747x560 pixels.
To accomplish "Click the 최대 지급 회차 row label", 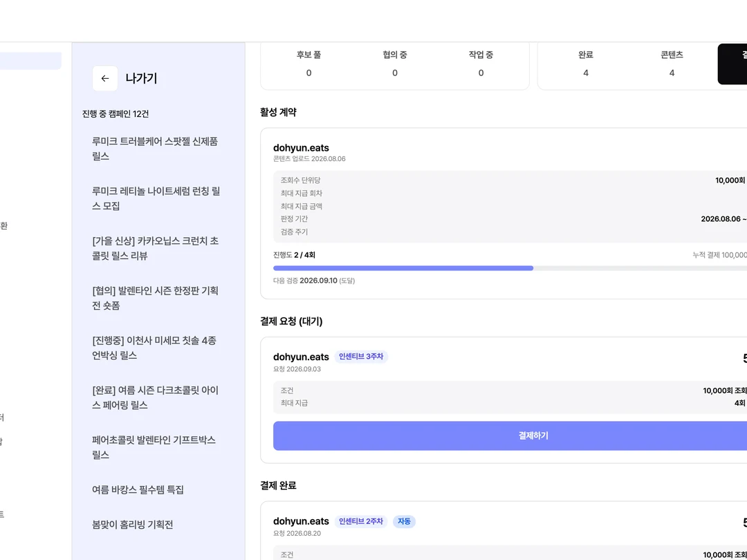I will point(302,194).
